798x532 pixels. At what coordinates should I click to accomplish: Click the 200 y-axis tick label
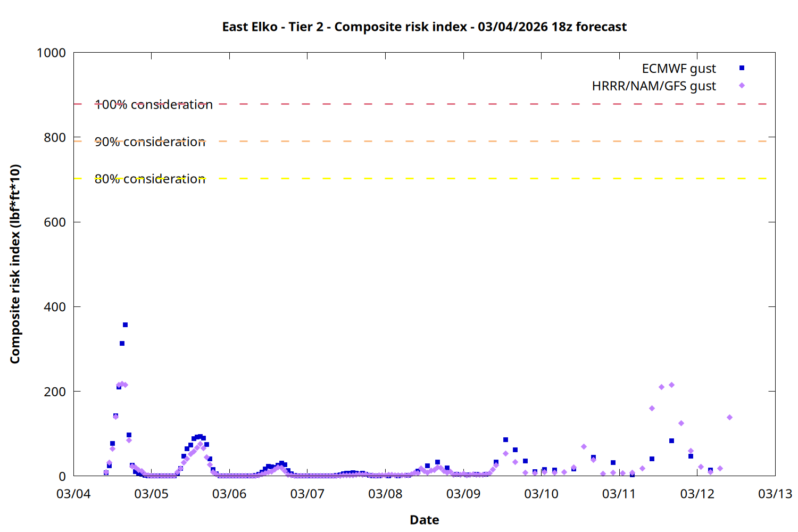point(55,392)
